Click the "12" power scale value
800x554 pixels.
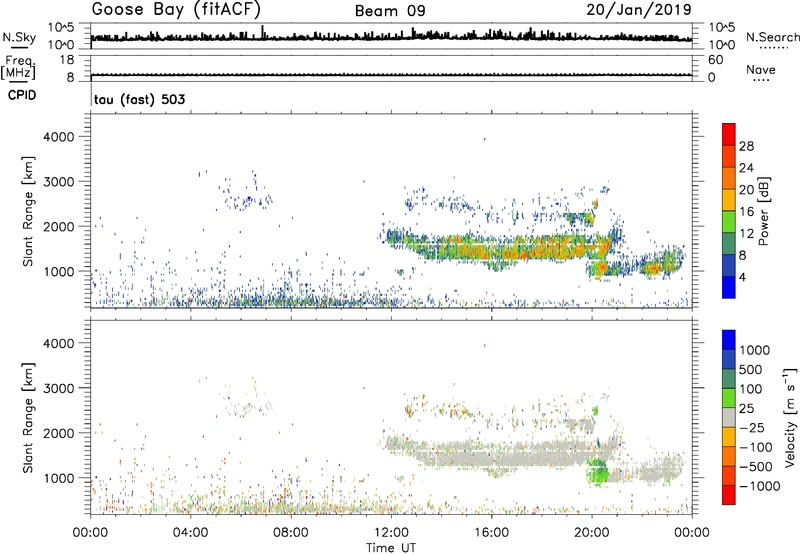point(746,234)
